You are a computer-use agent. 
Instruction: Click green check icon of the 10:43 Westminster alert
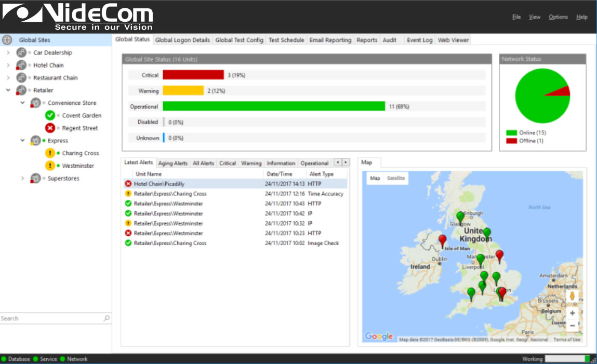128,204
